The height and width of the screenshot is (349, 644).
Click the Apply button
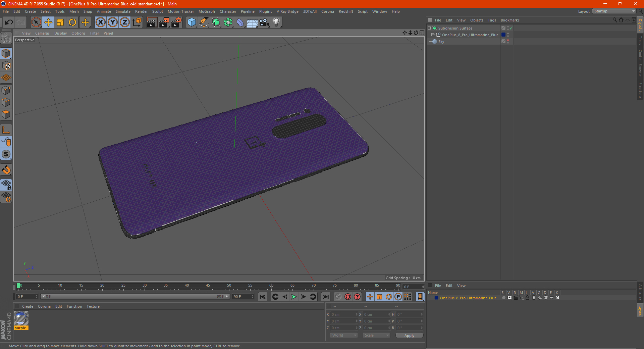(409, 335)
